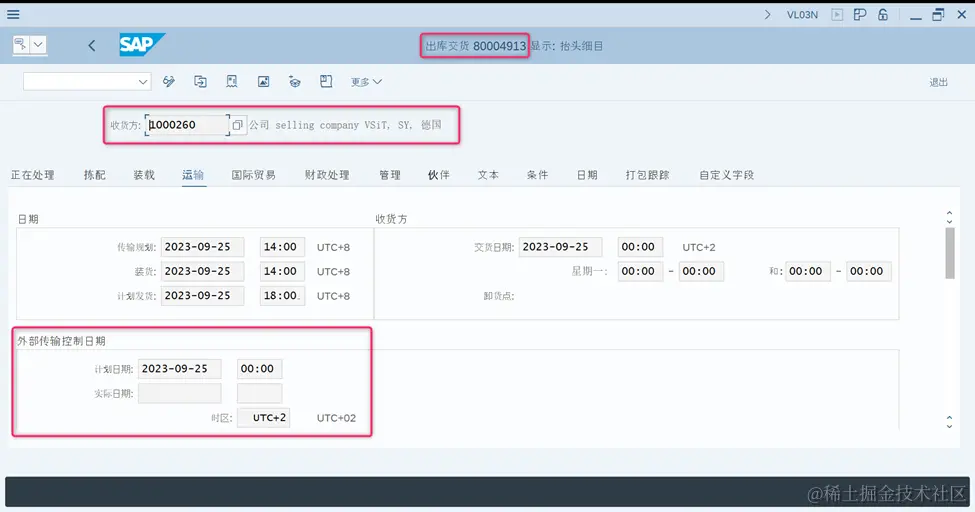
Task: Open the 文本 tab
Action: tap(488, 175)
